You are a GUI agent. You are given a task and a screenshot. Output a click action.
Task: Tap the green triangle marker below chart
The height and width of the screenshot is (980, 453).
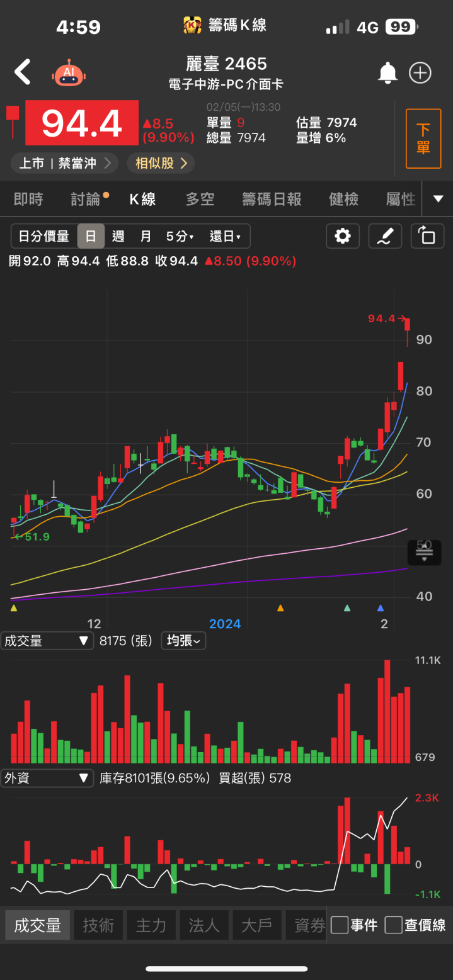click(x=347, y=608)
